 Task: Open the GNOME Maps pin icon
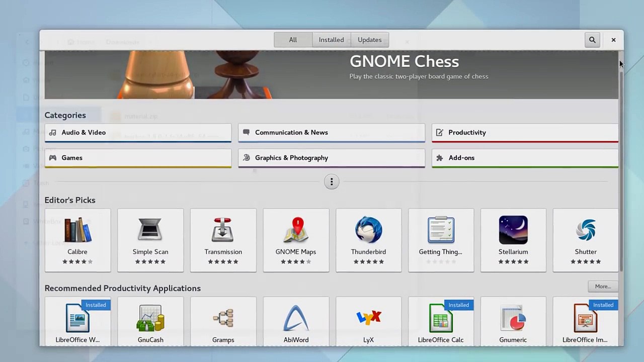296,230
